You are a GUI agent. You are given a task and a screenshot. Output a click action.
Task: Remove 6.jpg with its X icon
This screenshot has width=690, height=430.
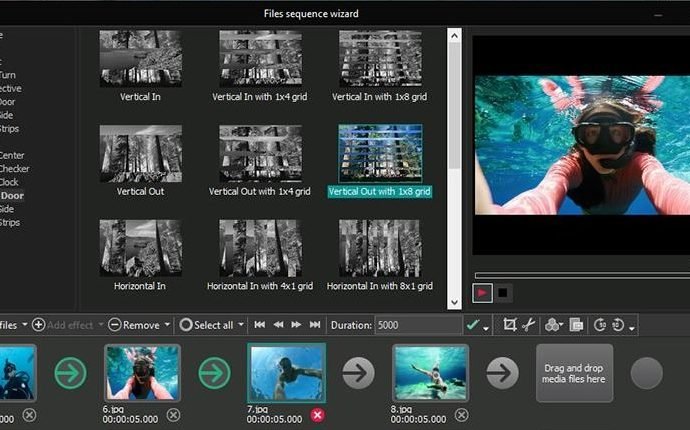(173, 415)
